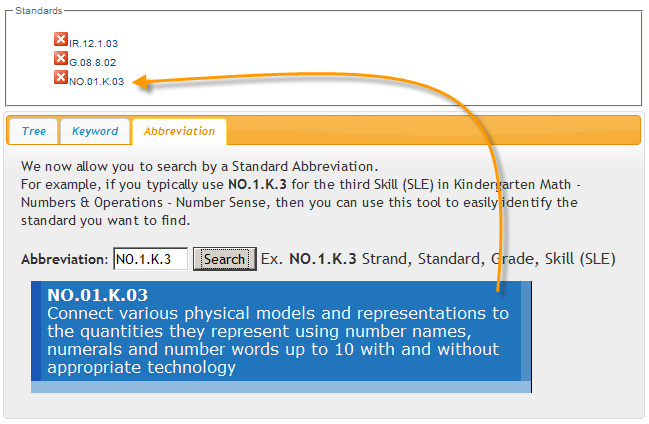Click NO.01.K.03 link in Standards list
This screenshot has width=649, height=424.
(x=96, y=82)
